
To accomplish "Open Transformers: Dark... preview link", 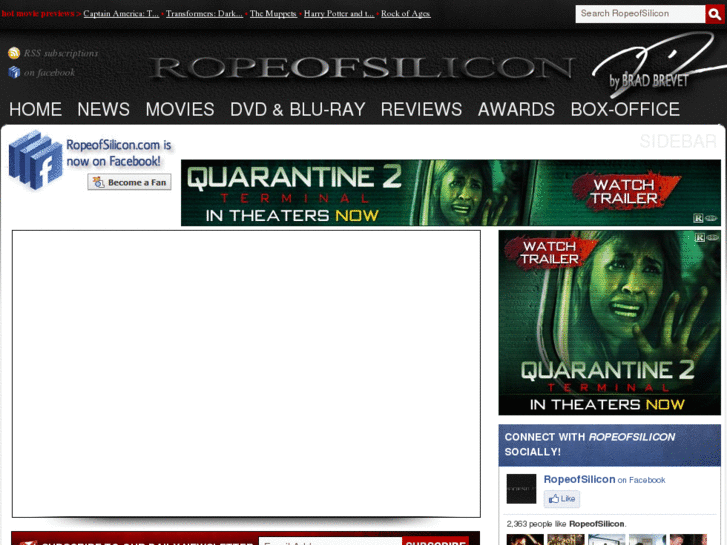I will (x=204, y=13).
